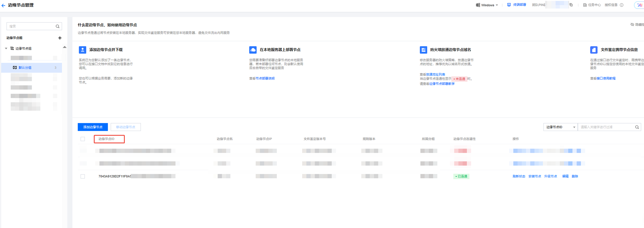Viewport: 644px width, 228px height.
Task: Click 编辑 for the connected node
Action: click(565, 176)
